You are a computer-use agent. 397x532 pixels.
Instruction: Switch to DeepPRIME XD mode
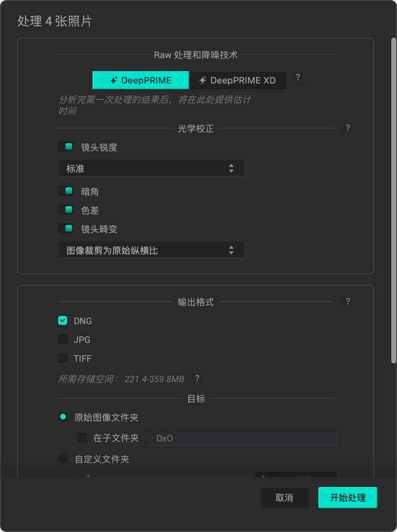pos(237,80)
